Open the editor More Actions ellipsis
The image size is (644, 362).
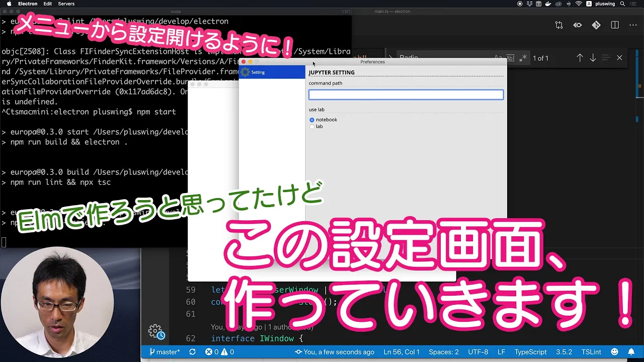point(632,25)
